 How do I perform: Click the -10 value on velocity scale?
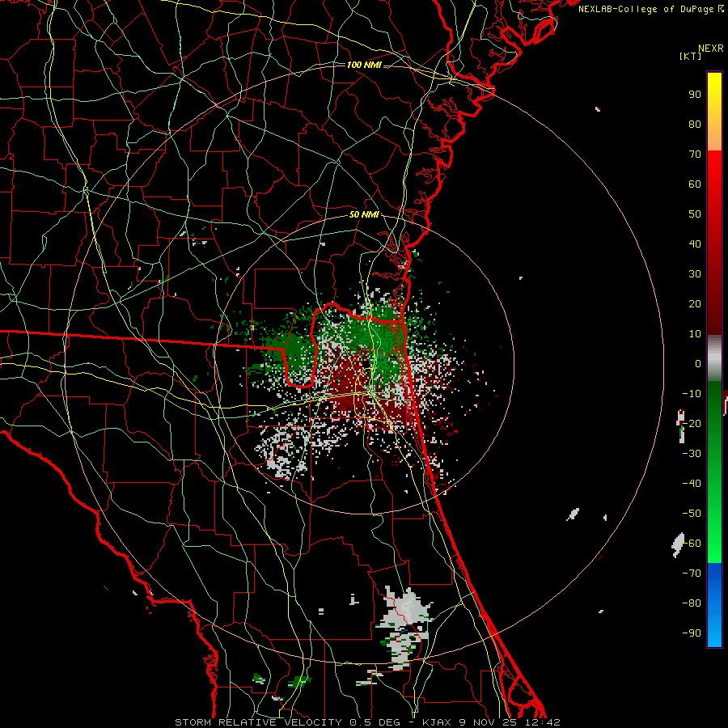tap(692, 394)
